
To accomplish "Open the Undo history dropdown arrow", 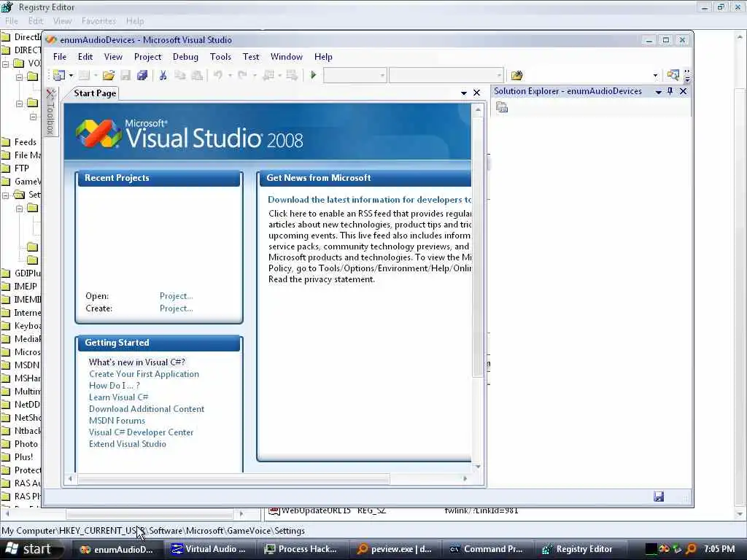I will click(230, 75).
